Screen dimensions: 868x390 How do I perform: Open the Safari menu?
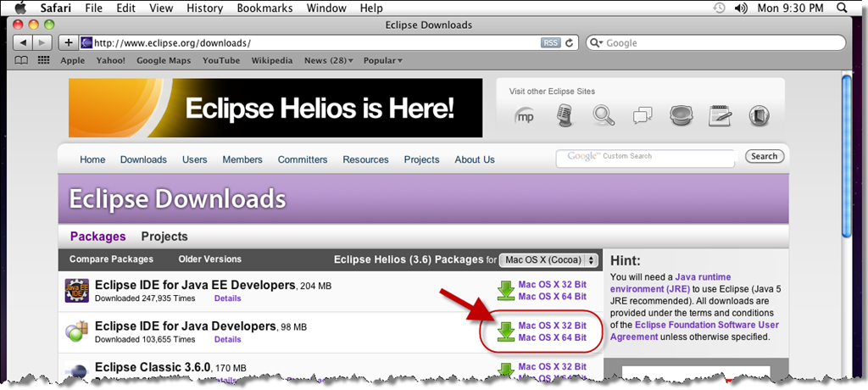pyautogui.click(x=57, y=8)
